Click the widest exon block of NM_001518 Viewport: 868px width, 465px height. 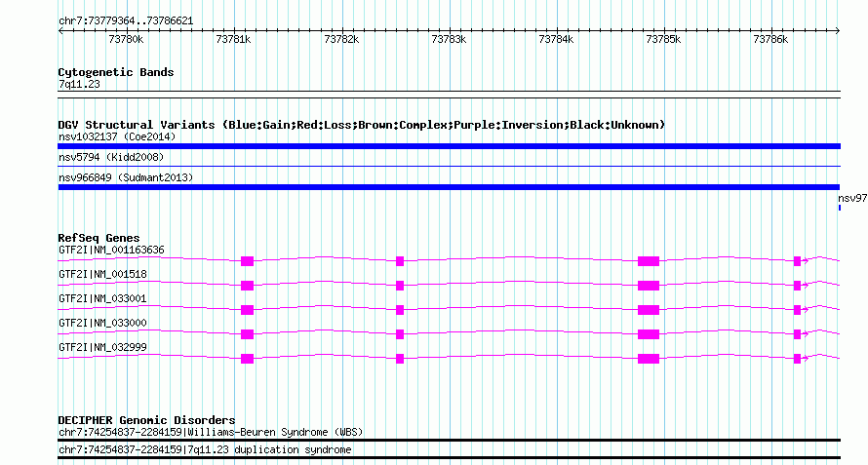[x=649, y=286]
